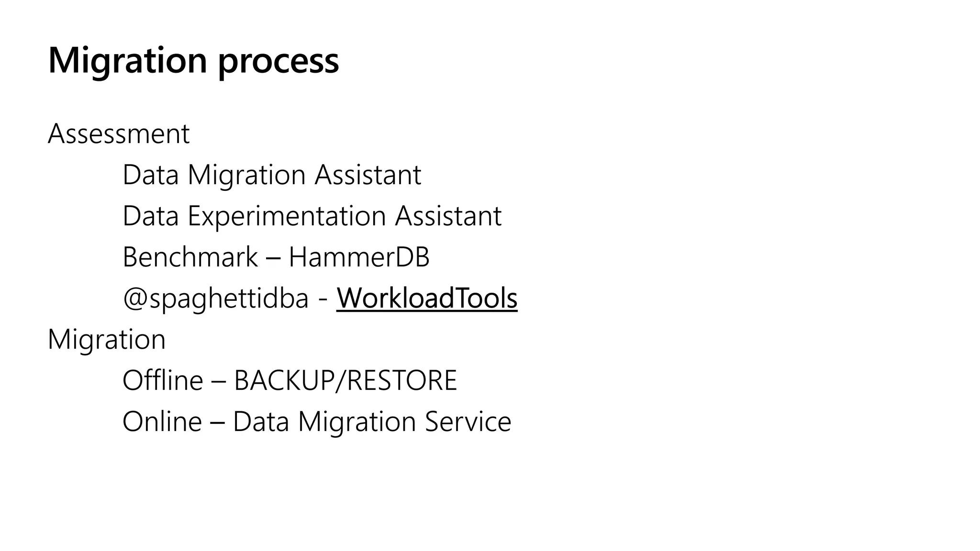980x551 pixels.
Task: Click "Assistant" in the Data Experimentation Assistant line
Action: point(448,216)
